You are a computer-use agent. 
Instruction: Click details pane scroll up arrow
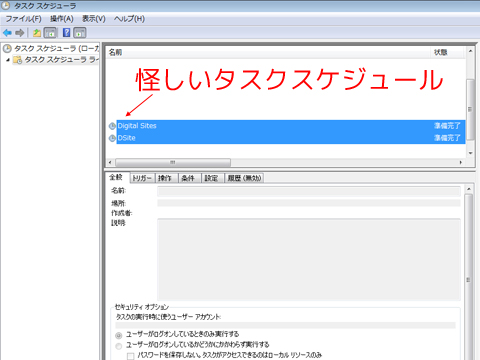pyautogui.click(x=469, y=189)
